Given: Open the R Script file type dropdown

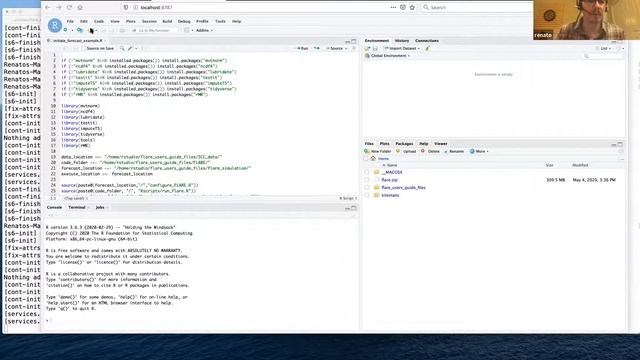Looking at the screenshot, I should coord(348,198).
